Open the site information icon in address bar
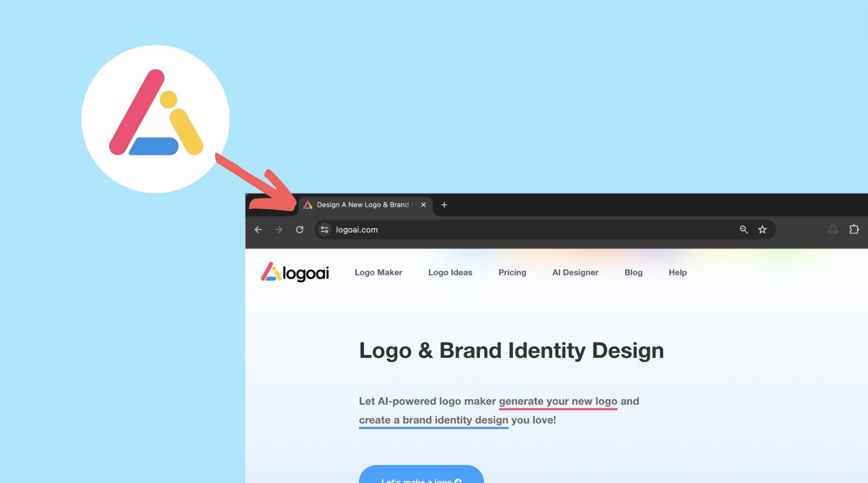868x483 pixels. pos(325,230)
